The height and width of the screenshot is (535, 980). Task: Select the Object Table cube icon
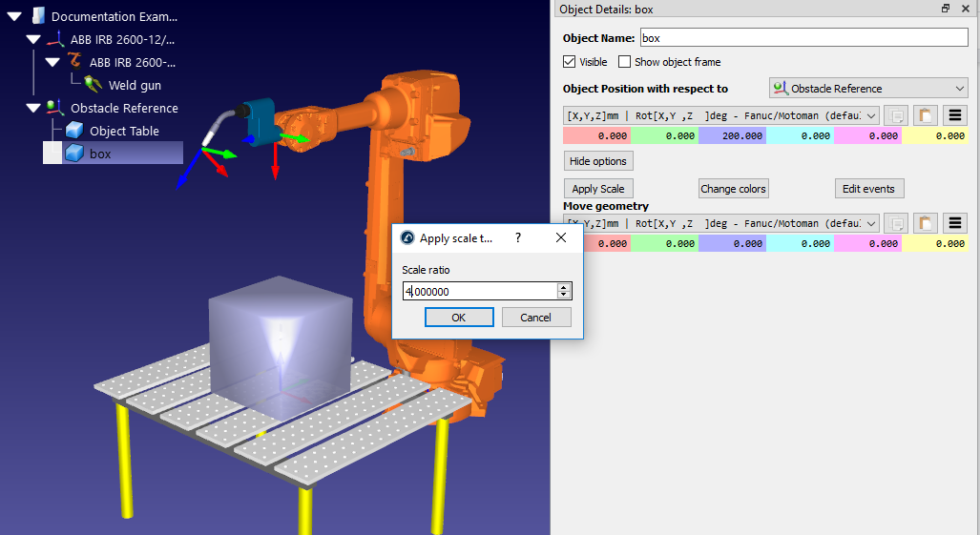click(x=74, y=131)
